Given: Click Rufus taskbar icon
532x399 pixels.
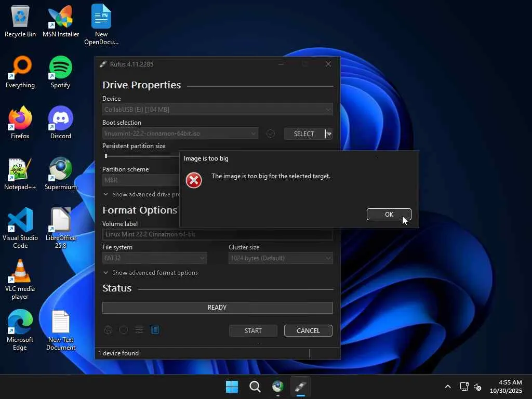Looking at the screenshot, I should [301, 387].
